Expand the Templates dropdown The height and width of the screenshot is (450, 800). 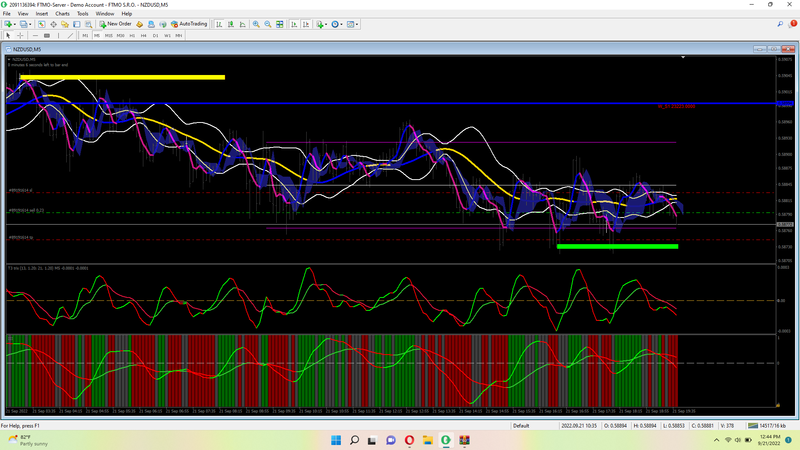click(x=354, y=23)
